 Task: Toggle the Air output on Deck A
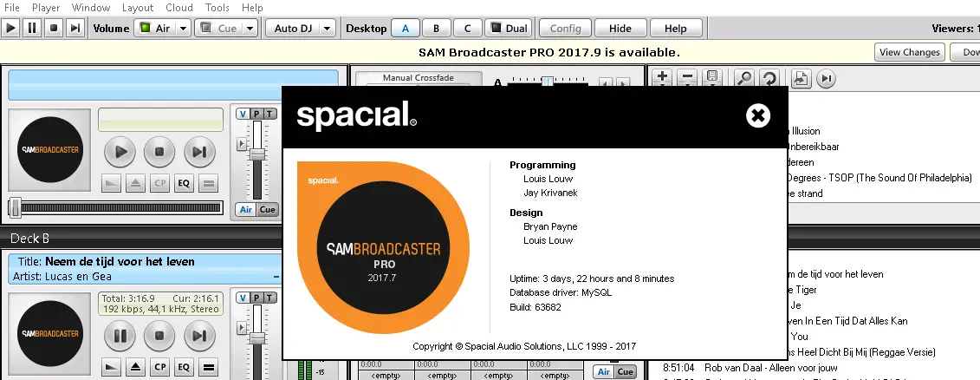click(x=245, y=209)
